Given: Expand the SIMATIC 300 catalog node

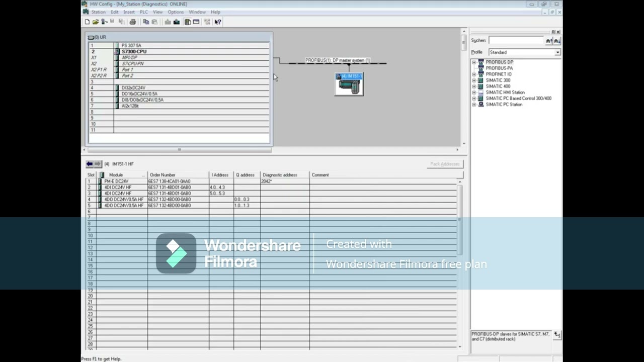Looking at the screenshot, I should [474, 80].
